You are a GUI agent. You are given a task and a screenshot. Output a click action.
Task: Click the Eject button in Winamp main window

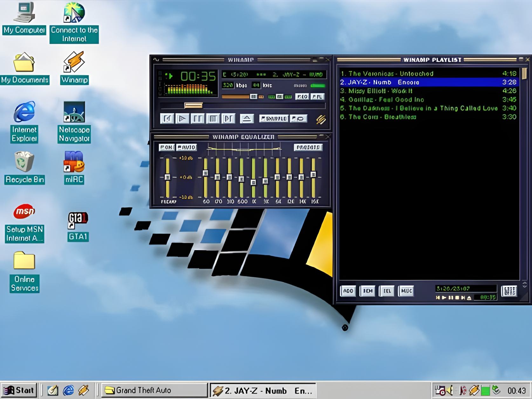[x=247, y=119]
